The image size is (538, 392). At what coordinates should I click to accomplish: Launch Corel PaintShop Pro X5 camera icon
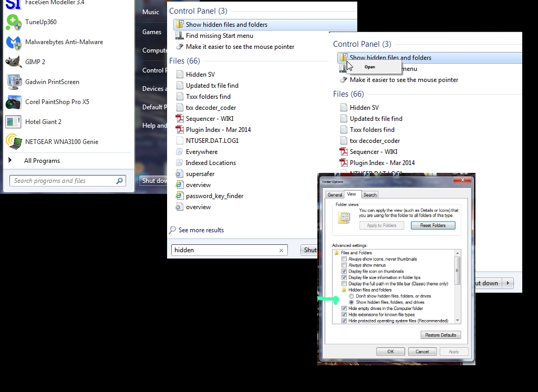pyautogui.click(x=14, y=102)
